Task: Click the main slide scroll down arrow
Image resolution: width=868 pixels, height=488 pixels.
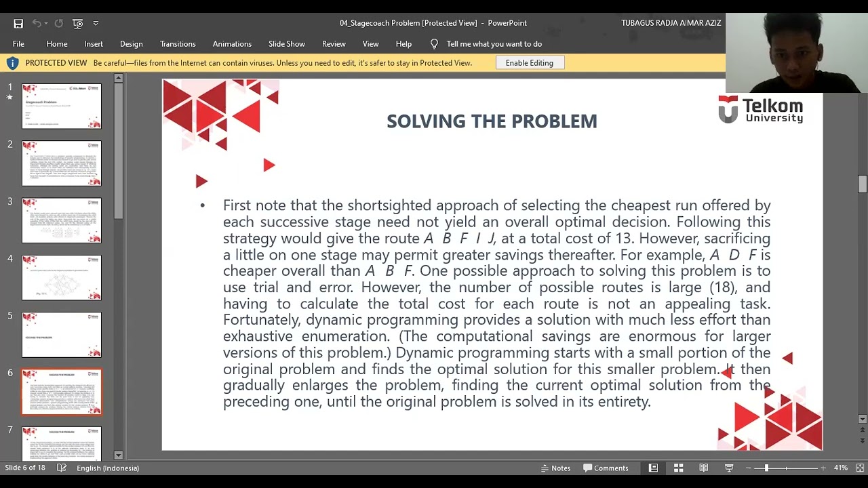Action: click(862, 418)
